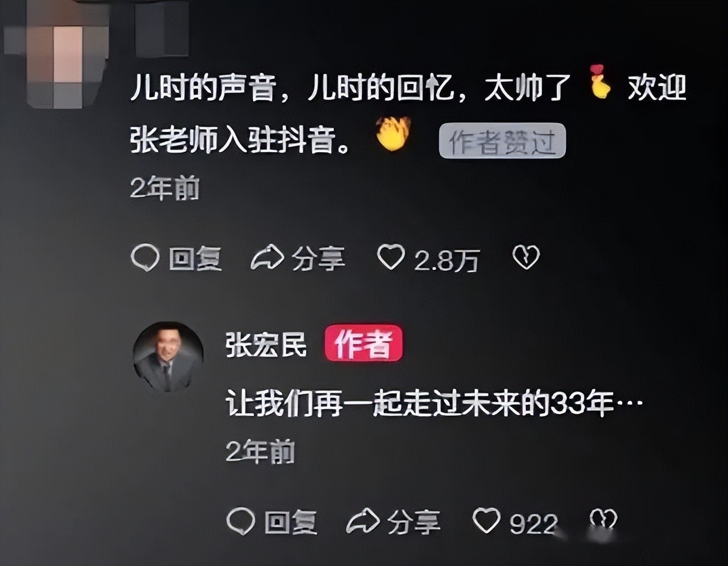Click the reply bubble icon on the top comment
The image size is (728, 566).
coord(144,258)
